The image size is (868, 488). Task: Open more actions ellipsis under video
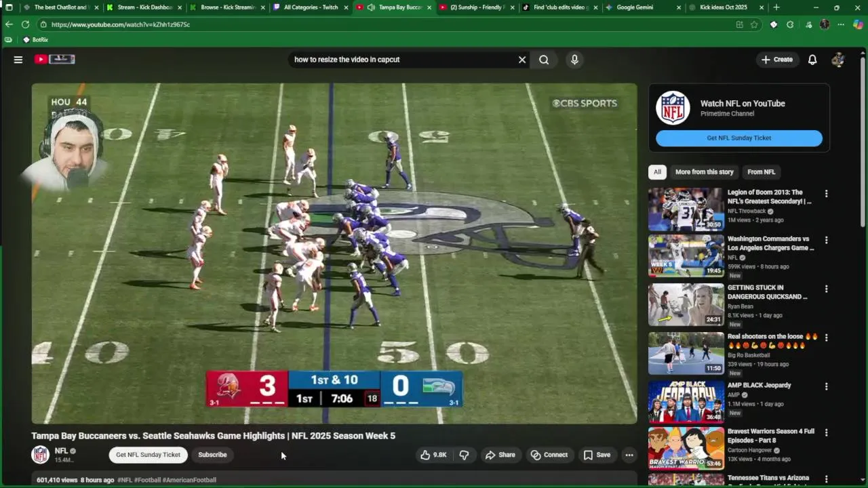(629, 455)
